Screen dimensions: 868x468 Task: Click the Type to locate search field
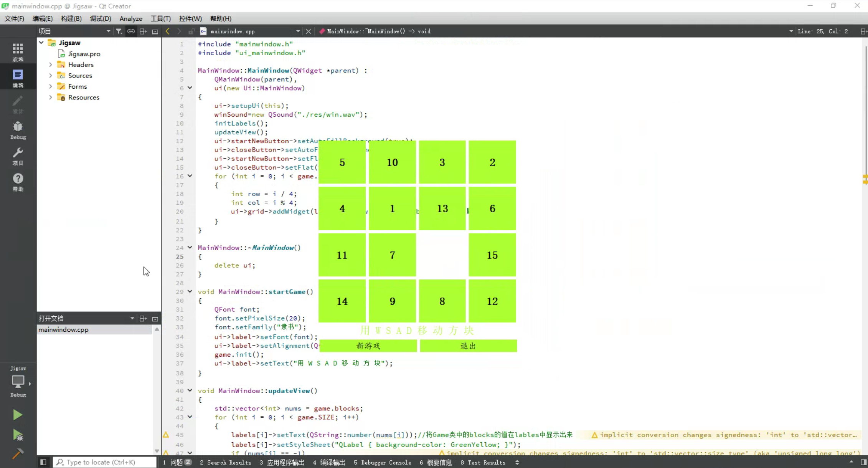point(105,462)
